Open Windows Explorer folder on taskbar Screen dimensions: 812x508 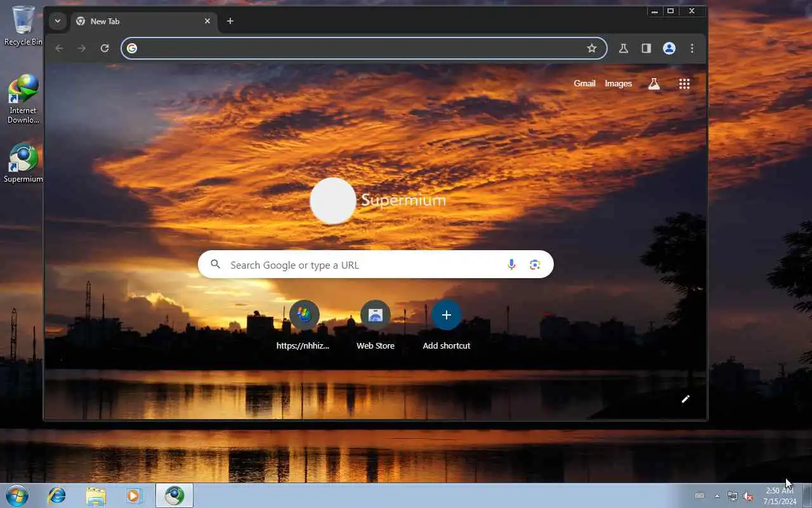96,495
